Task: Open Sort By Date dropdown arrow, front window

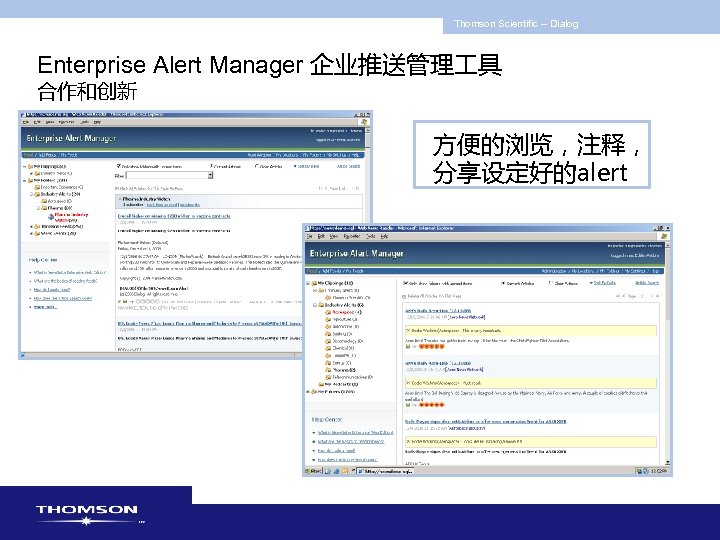Action: tap(591, 283)
